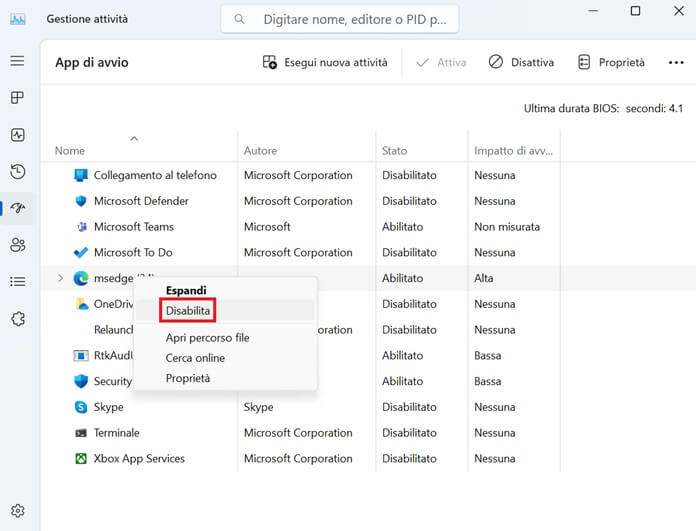
Task: Click the RtkAud row icon
Action: point(81,355)
